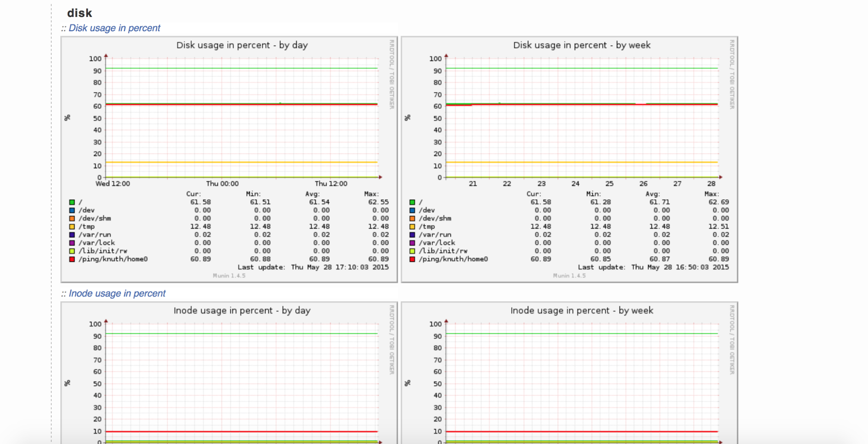The height and width of the screenshot is (444, 868).
Task: Click the purple /var/lock swatch in weekly legend
Action: [412, 243]
